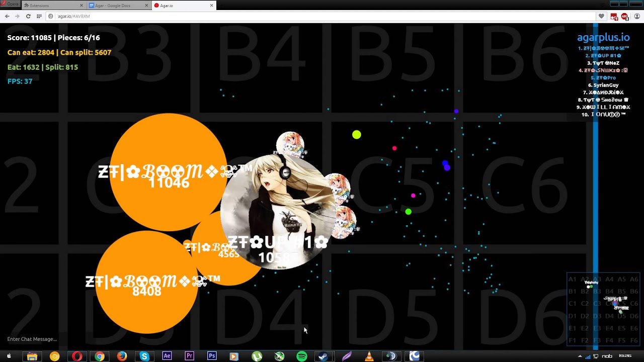Click the site info globe icon
644x362 pixels.
click(51, 16)
